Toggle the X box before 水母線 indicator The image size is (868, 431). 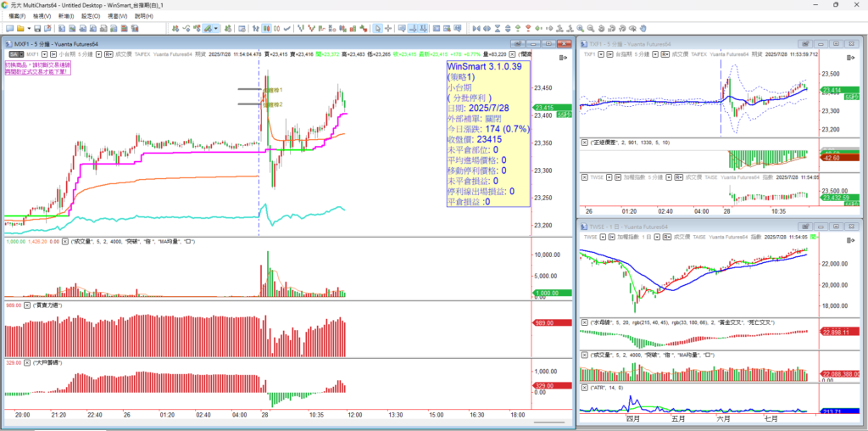coord(585,322)
